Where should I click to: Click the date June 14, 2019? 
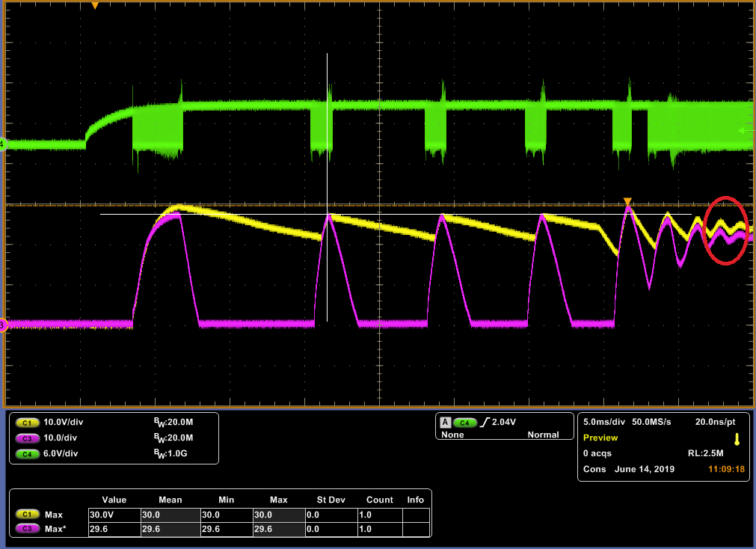(x=644, y=470)
